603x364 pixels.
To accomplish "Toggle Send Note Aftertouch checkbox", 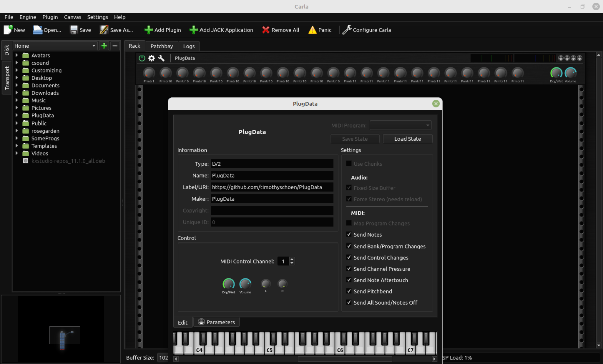I will tap(349, 280).
